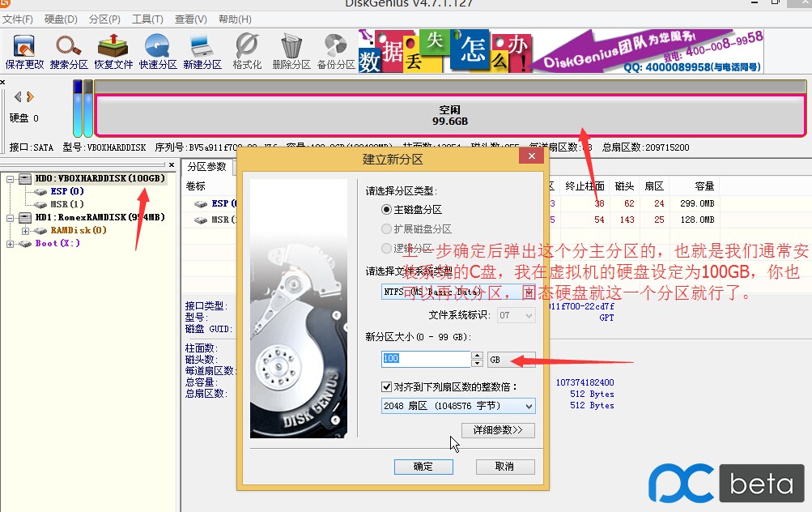Viewport: 812px width, 512px height.
Task: Open the 恢复文件 (Recover Files) tool
Action: pyautogui.click(x=113, y=50)
